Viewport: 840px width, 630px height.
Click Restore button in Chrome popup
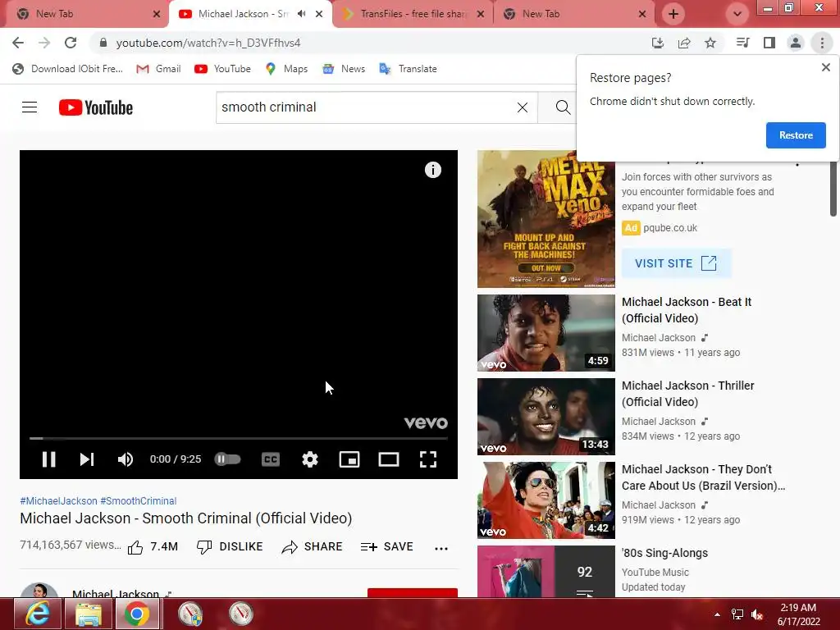(796, 135)
